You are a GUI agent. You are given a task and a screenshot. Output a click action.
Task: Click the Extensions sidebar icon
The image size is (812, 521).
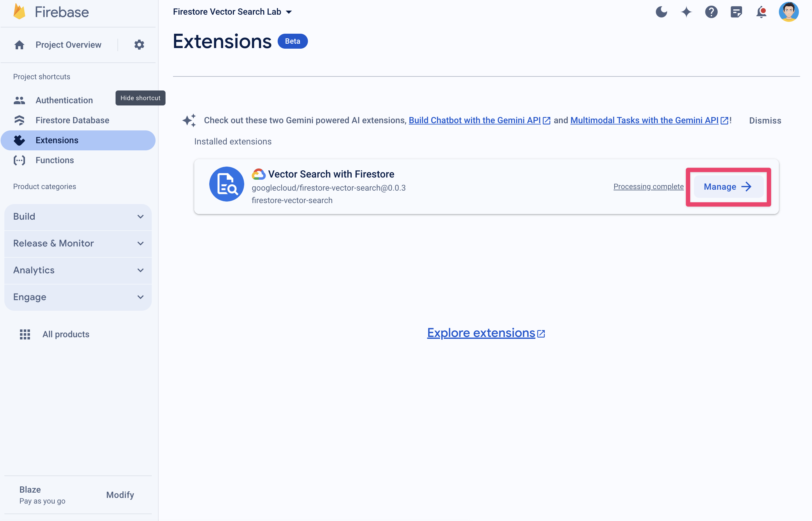click(x=20, y=140)
